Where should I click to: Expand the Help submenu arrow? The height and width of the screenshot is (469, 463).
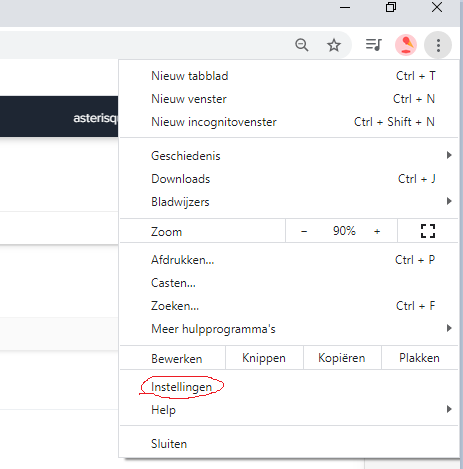pyautogui.click(x=449, y=409)
